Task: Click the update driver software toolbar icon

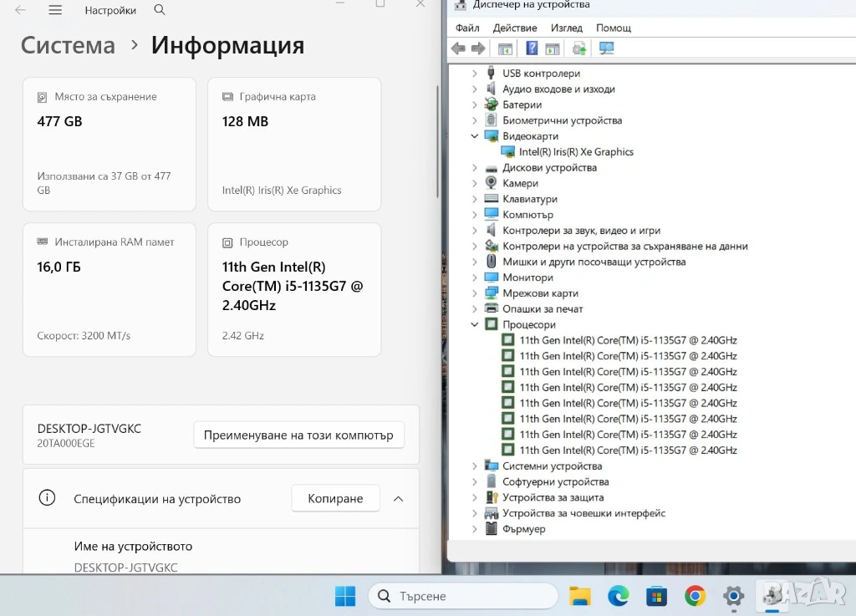Action: [578, 48]
